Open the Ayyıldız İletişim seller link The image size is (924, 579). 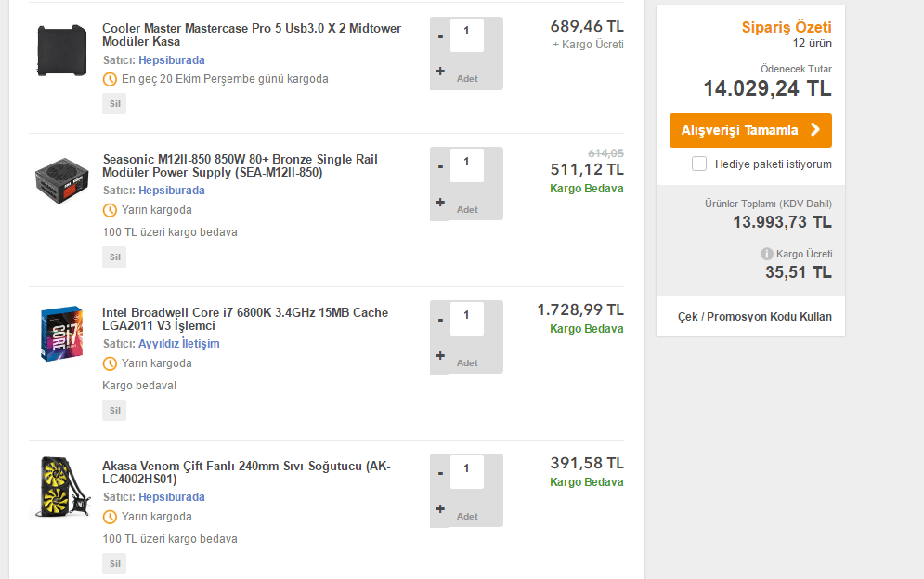tap(179, 344)
